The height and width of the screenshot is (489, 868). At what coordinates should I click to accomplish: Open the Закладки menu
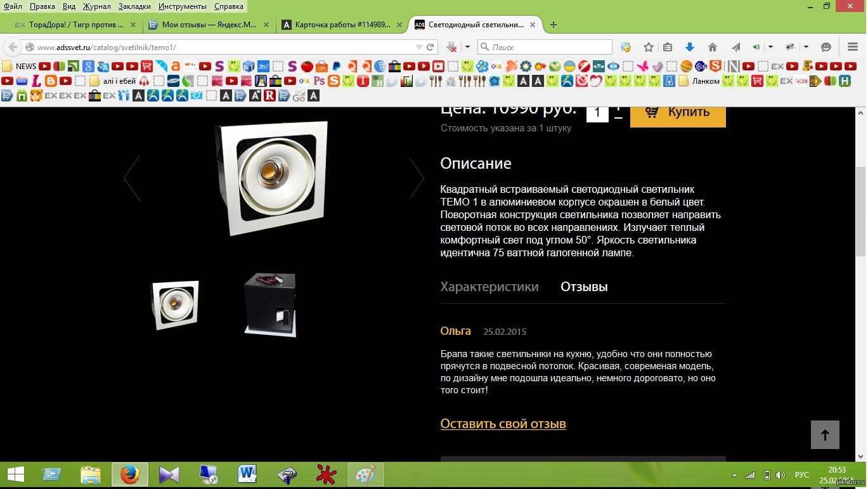[x=134, y=6]
